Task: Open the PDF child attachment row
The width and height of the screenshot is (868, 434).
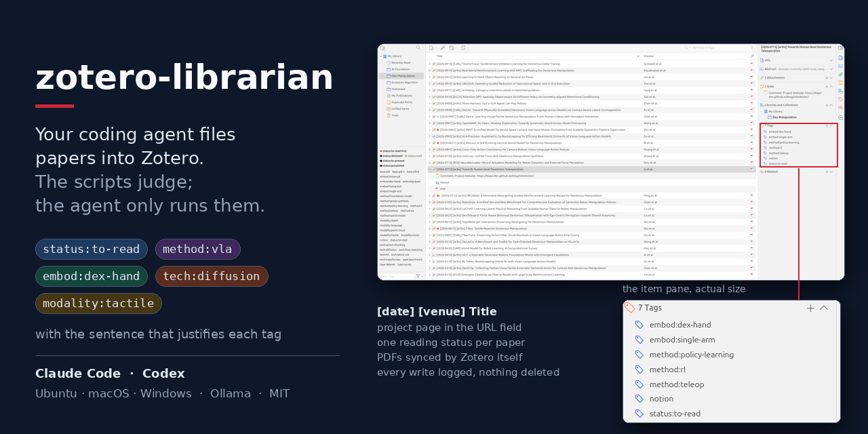Action: [591, 189]
